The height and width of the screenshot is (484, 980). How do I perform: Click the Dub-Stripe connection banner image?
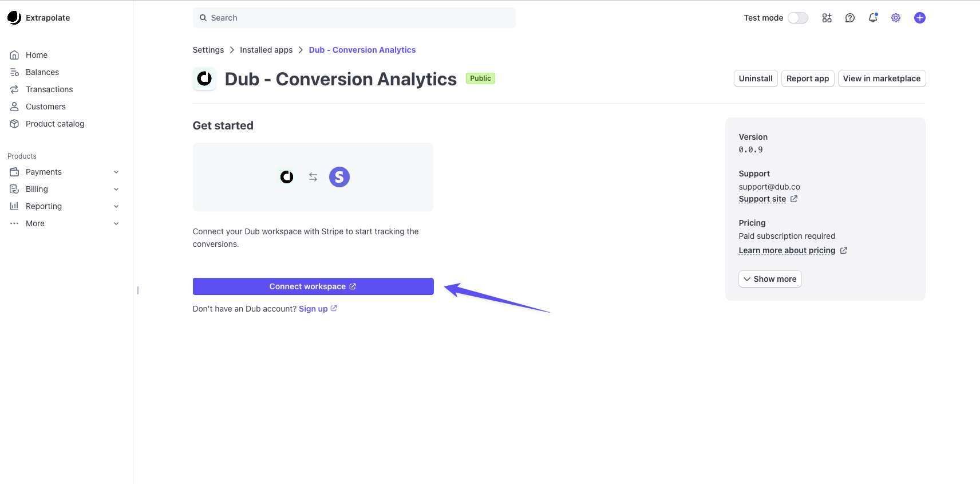coord(313,177)
